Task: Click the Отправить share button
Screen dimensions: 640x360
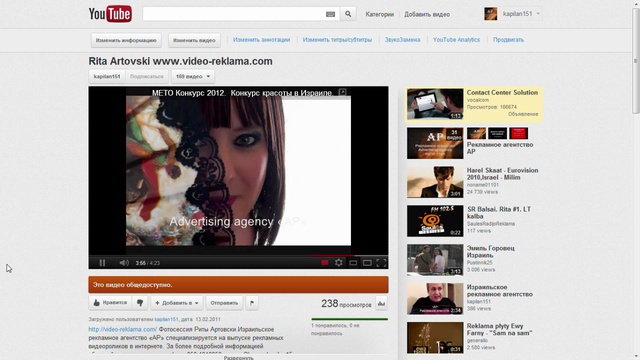Action: (224, 303)
